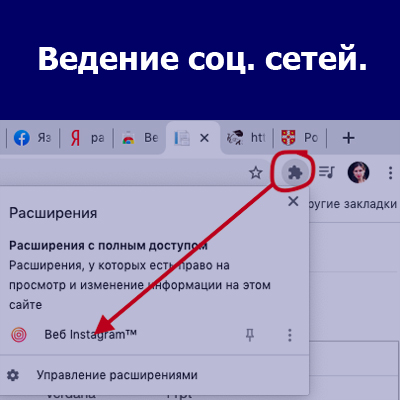Open the media control playlist icon
This screenshot has height=400, width=400.
coord(327,172)
